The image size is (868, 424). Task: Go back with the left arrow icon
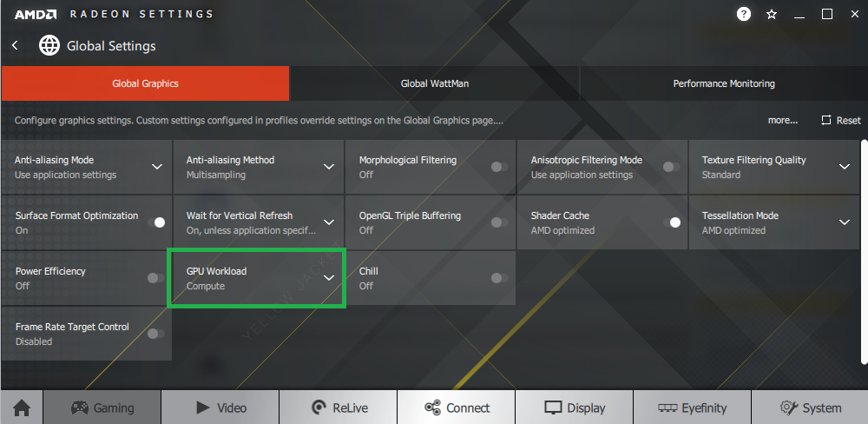pyautogui.click(x=15, y=45)
